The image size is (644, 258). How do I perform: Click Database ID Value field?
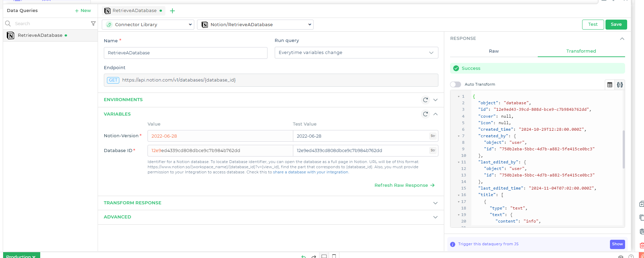tap(220, 150)
